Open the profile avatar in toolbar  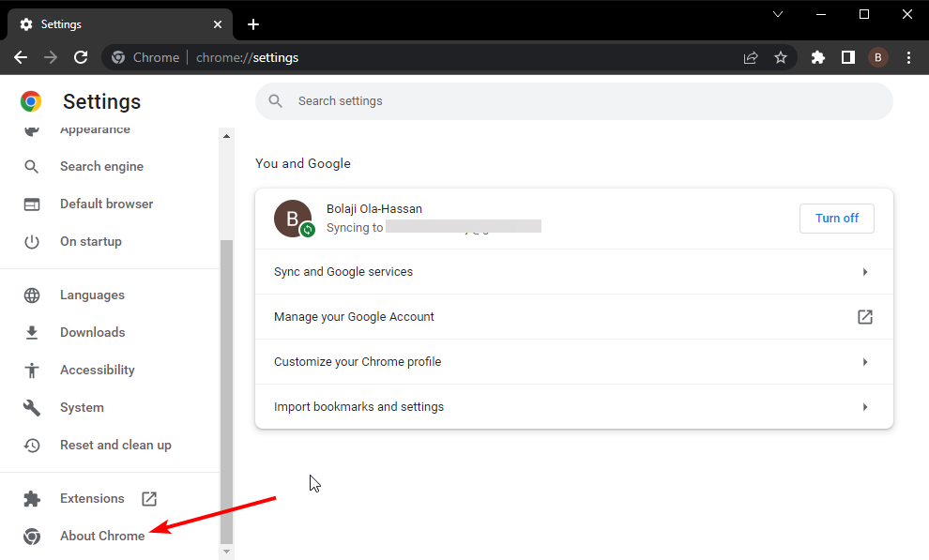coord(878,57)
